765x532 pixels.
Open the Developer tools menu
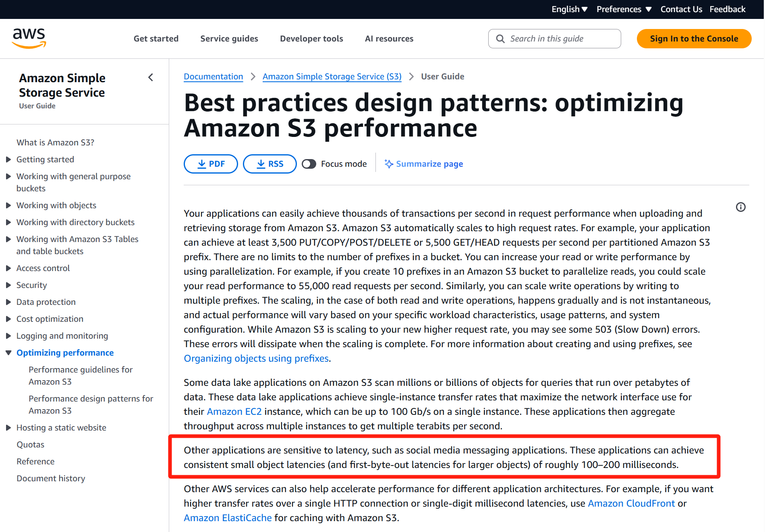pos(311,39)
